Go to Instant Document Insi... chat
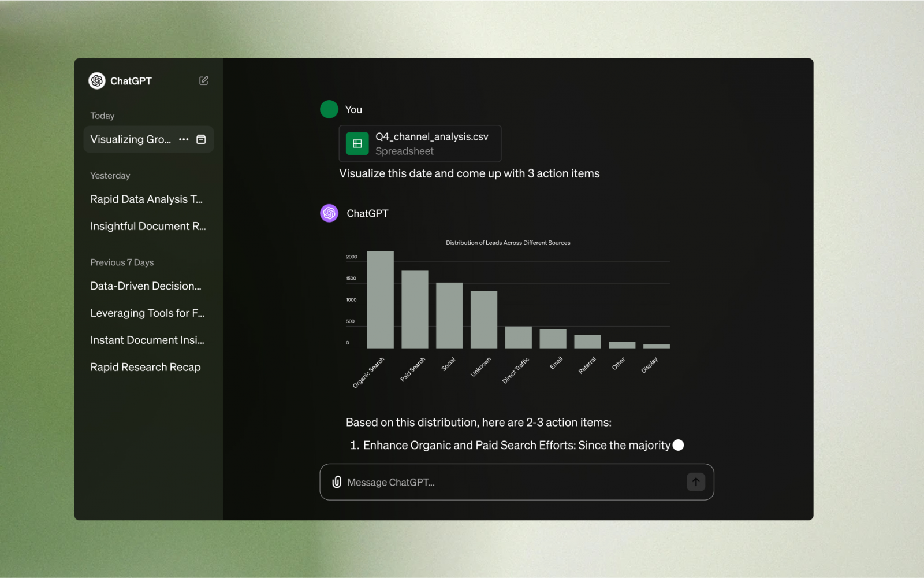The height and width of the screenshot is (578, 924). 147,340
